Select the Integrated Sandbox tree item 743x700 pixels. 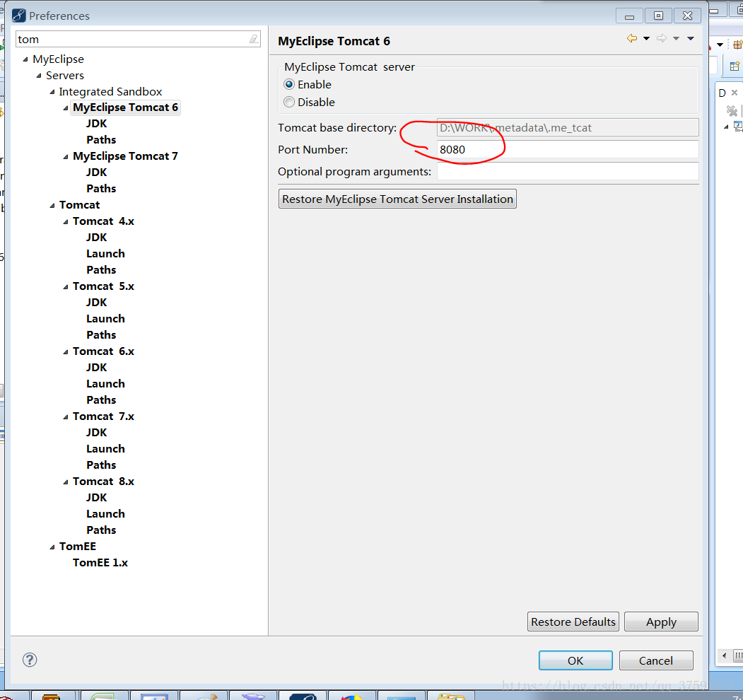click(x=110, y=91)
